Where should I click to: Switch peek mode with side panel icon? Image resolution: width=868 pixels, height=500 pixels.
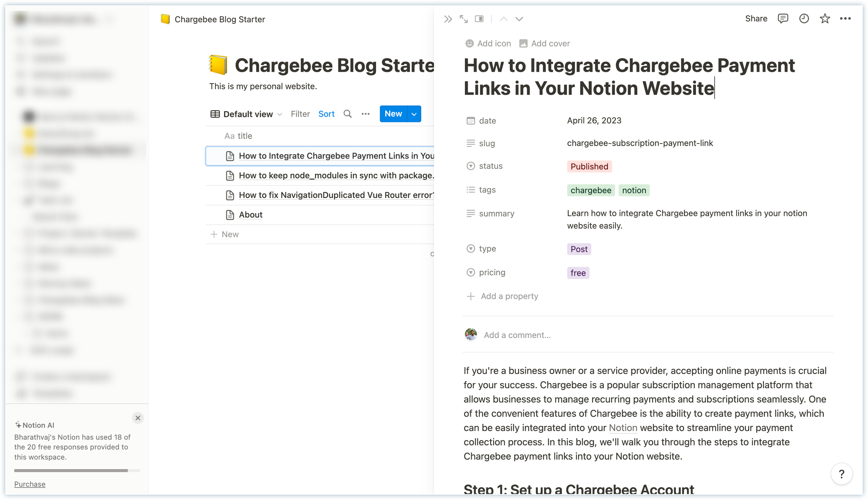(479, 19)
